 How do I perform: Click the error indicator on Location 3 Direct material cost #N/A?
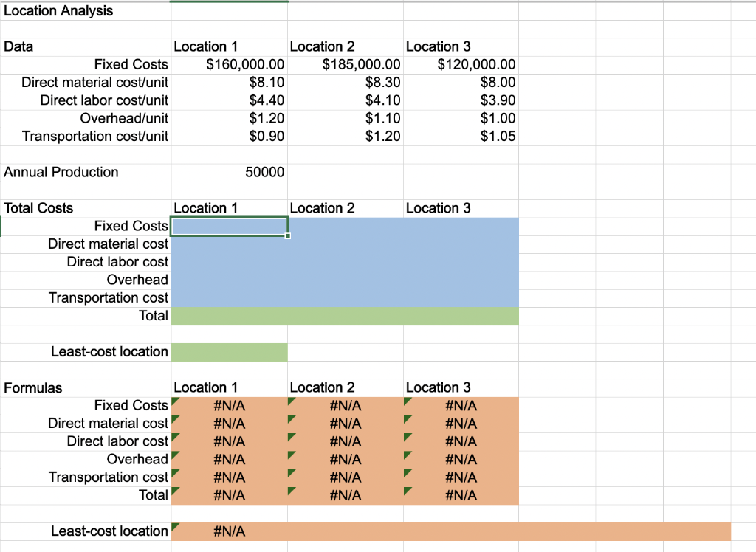(407, 421)
